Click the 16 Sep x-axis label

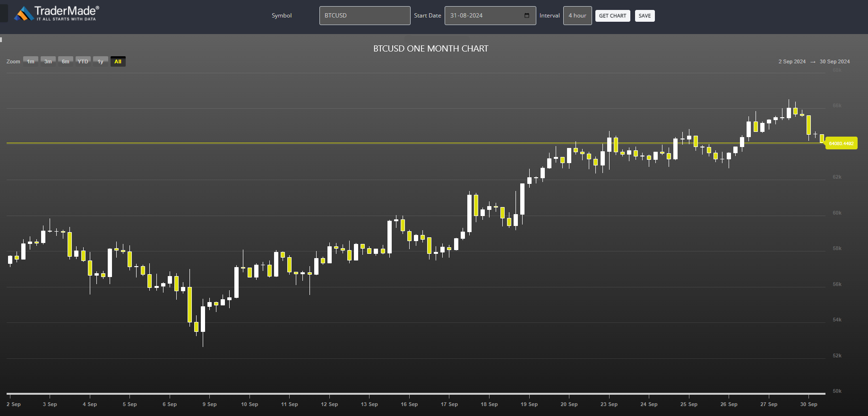409,404
